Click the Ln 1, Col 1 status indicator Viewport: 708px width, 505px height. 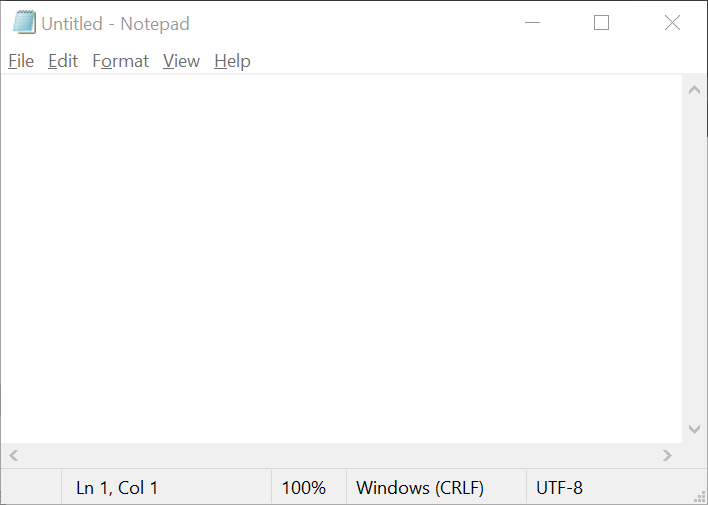click(x=117, y=488)
